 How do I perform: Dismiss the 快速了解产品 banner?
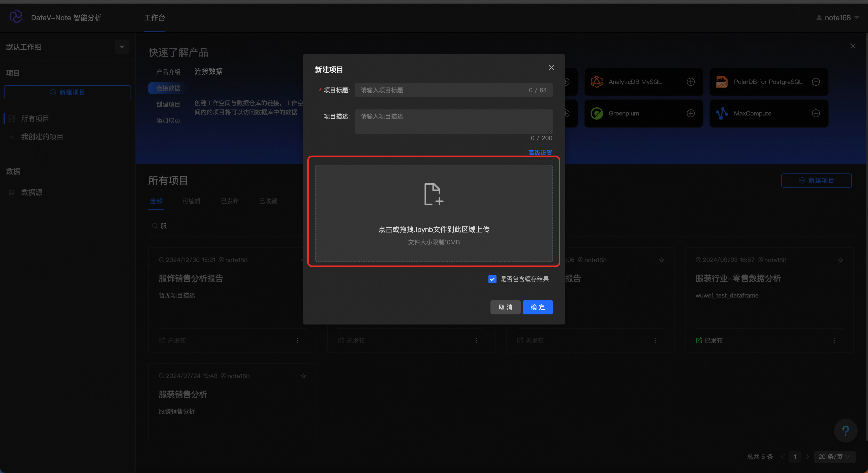pos(852,46)
